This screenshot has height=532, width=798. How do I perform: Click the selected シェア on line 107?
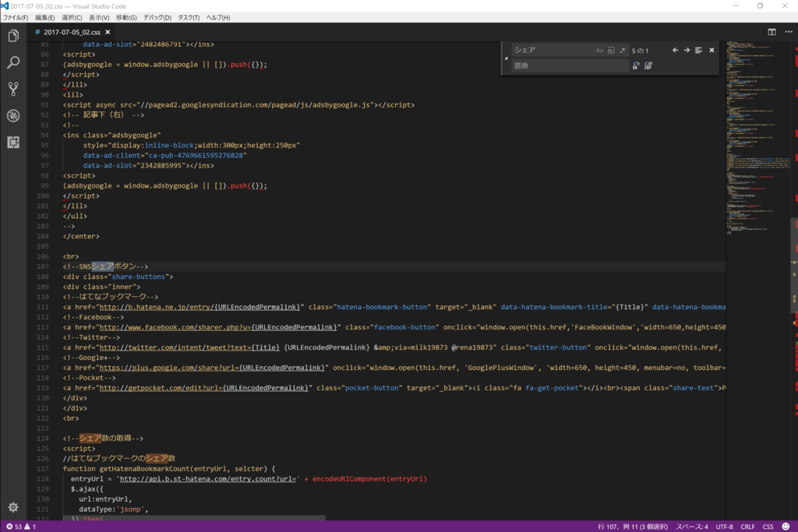coord(102,266)
